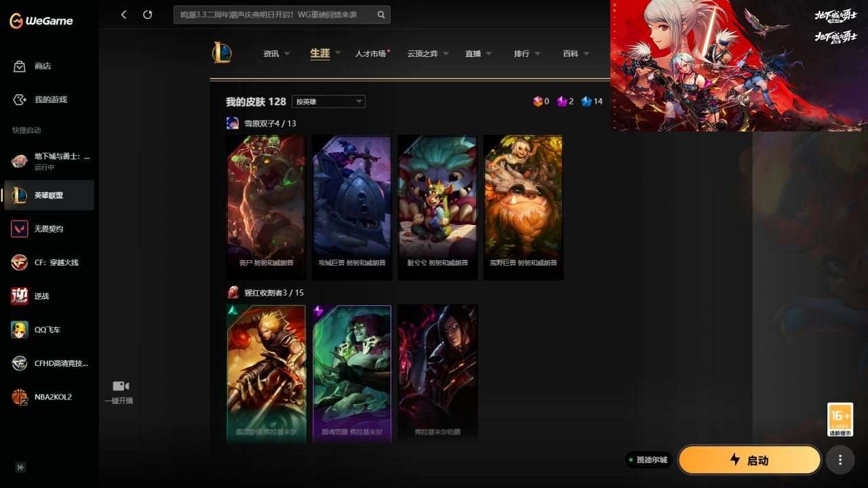The image size is (868, 488).
Task: Open the 生涯 tab
Action: (320, 53)
